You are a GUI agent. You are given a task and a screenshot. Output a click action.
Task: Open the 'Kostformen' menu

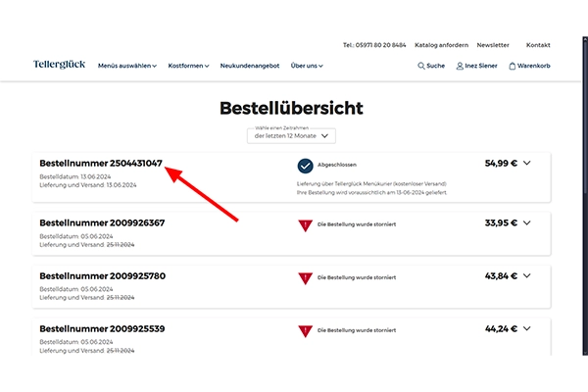coord(188,66)
